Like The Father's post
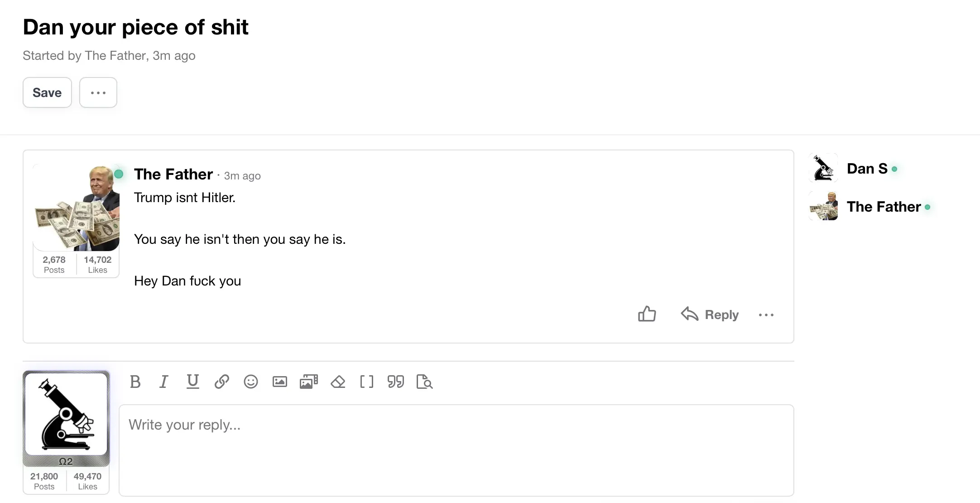This screenshot has height=503, width=980. [x=647, y=314]
